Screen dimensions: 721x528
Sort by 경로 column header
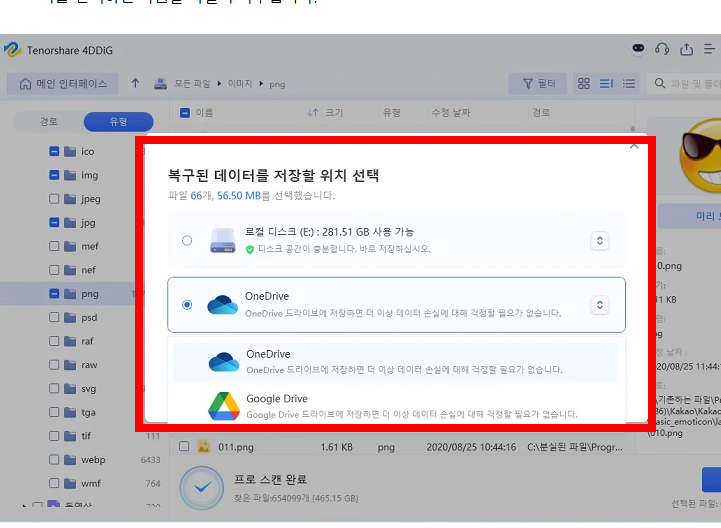tap(541, 113)
